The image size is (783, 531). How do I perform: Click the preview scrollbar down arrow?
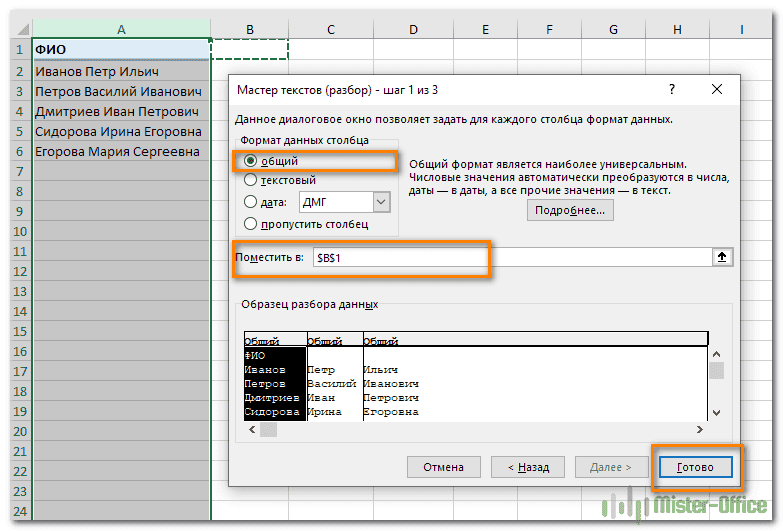[x=716, y=411]
